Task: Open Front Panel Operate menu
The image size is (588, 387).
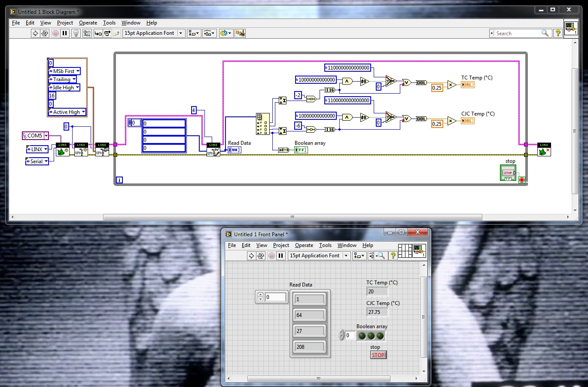Action: (304, 245)
